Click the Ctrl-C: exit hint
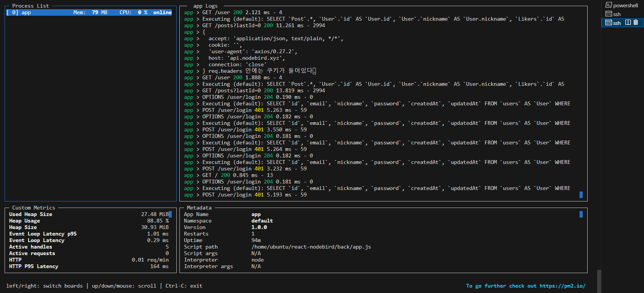Image resolution: width=644 pixels, height=293 pixels. click(184, 286)
